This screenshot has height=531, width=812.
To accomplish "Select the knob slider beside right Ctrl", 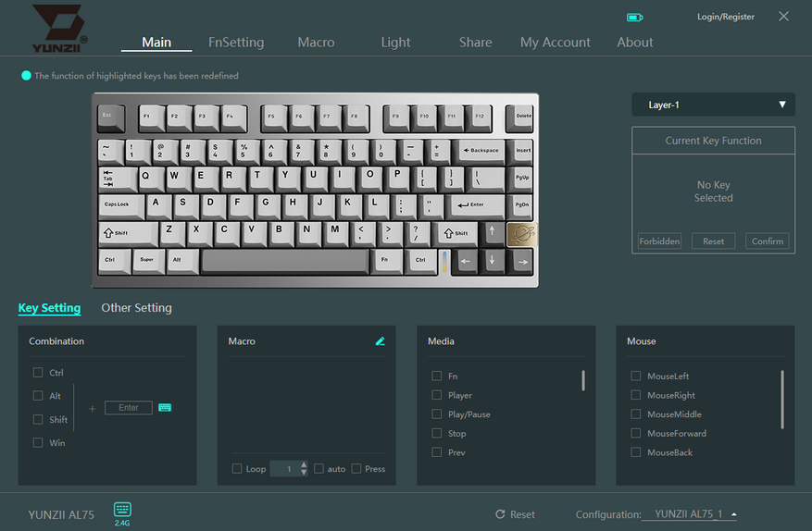I will click(x=444, y=262).
